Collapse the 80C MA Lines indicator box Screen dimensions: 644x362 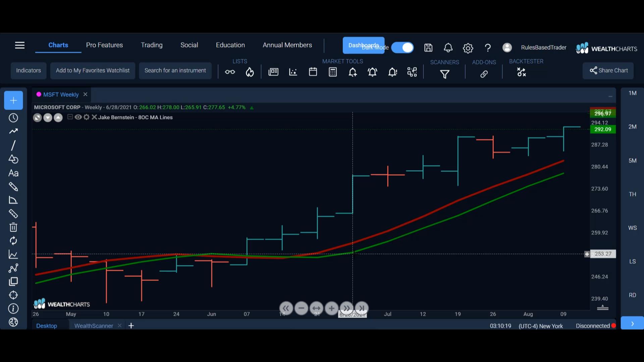tap(70, 117)
